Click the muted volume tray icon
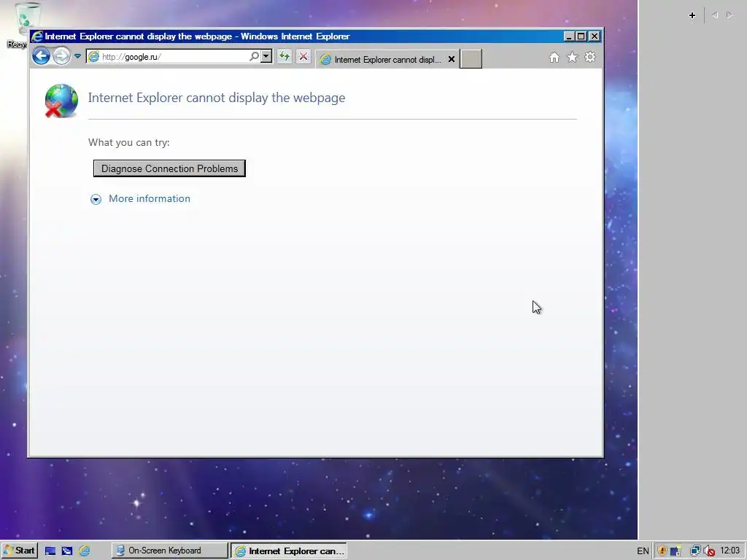 (709, 551)
